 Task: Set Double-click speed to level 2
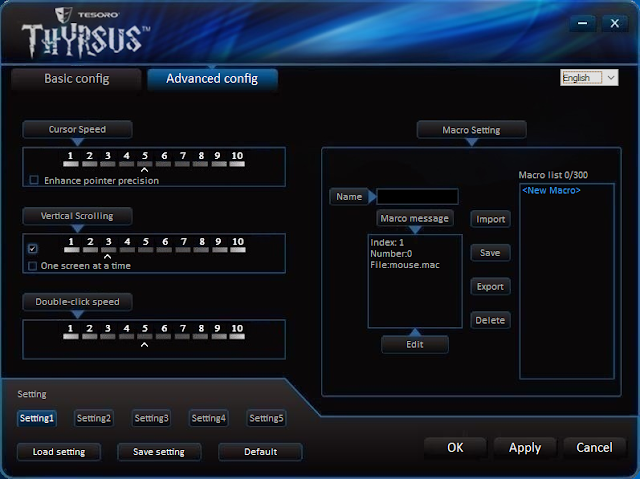click(89, 332)
